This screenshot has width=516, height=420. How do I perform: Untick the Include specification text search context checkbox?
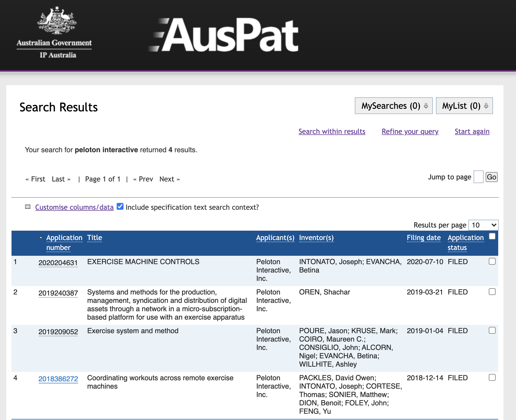pos(120,207)
